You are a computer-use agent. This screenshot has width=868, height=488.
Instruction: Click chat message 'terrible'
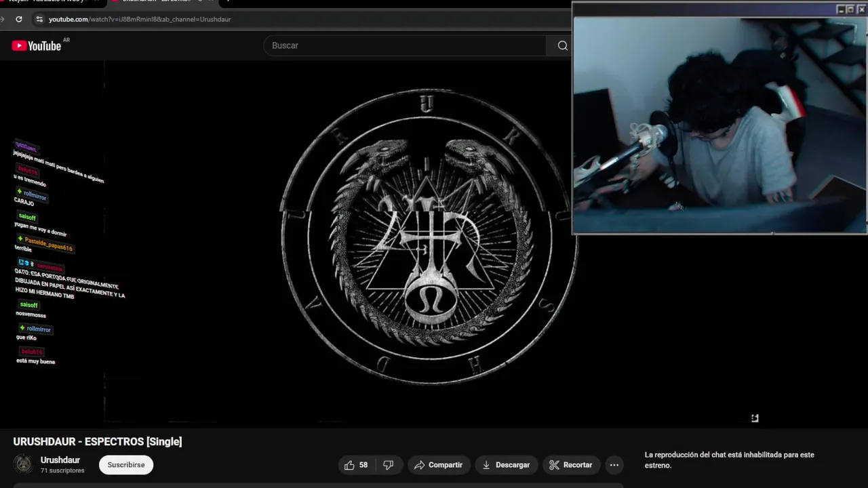pyautogui.click(x=23, y=249)
